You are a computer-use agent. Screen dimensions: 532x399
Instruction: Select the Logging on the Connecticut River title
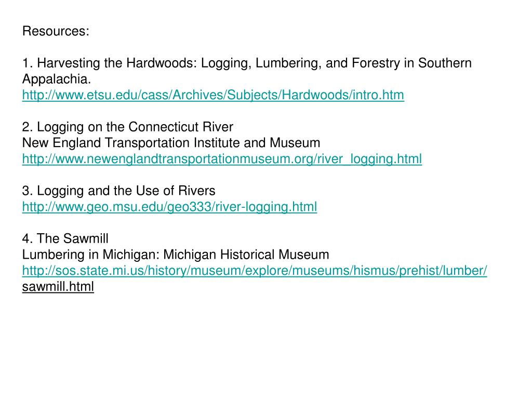tap(128, 127)
